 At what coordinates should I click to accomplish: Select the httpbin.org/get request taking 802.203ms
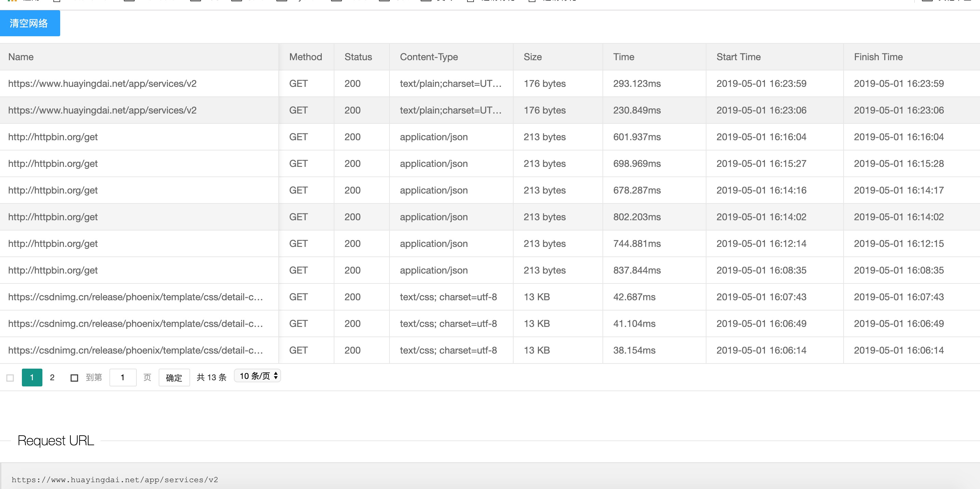pos(490,216)
